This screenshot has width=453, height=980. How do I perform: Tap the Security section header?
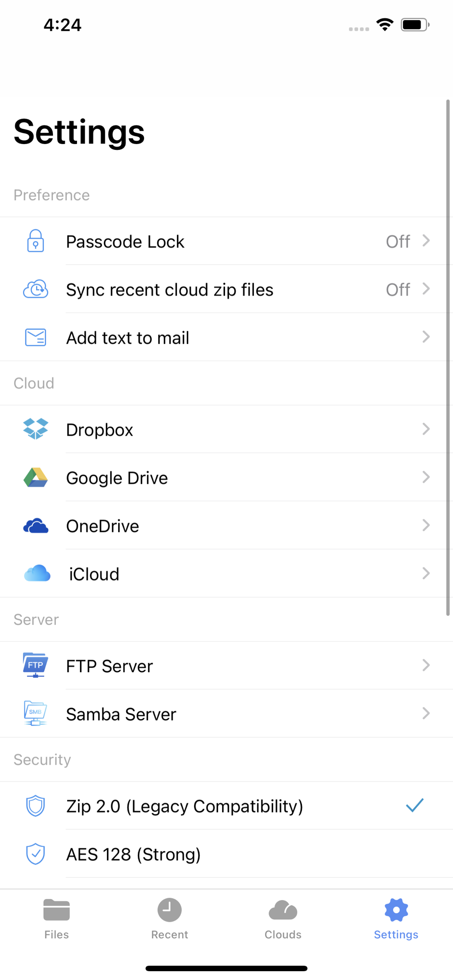42,760
